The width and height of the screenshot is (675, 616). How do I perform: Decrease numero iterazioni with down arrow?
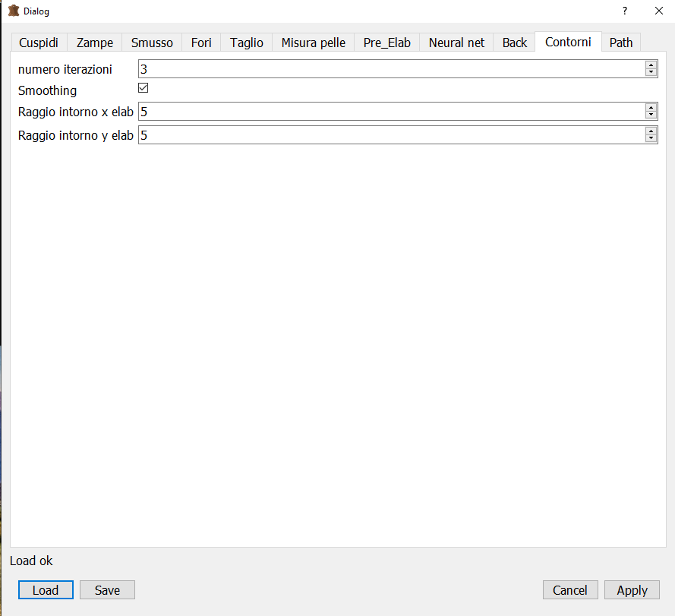(x=651, y=73)
